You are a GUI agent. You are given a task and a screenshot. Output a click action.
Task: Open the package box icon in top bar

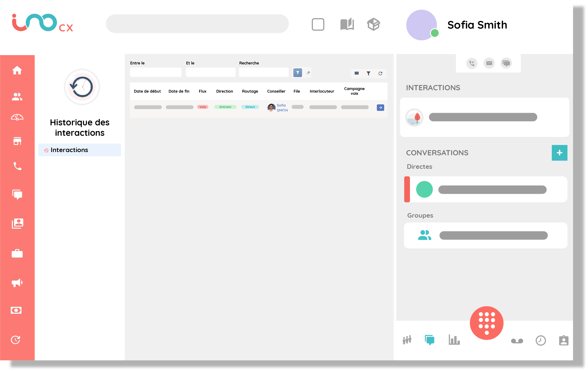click(373, 24)
